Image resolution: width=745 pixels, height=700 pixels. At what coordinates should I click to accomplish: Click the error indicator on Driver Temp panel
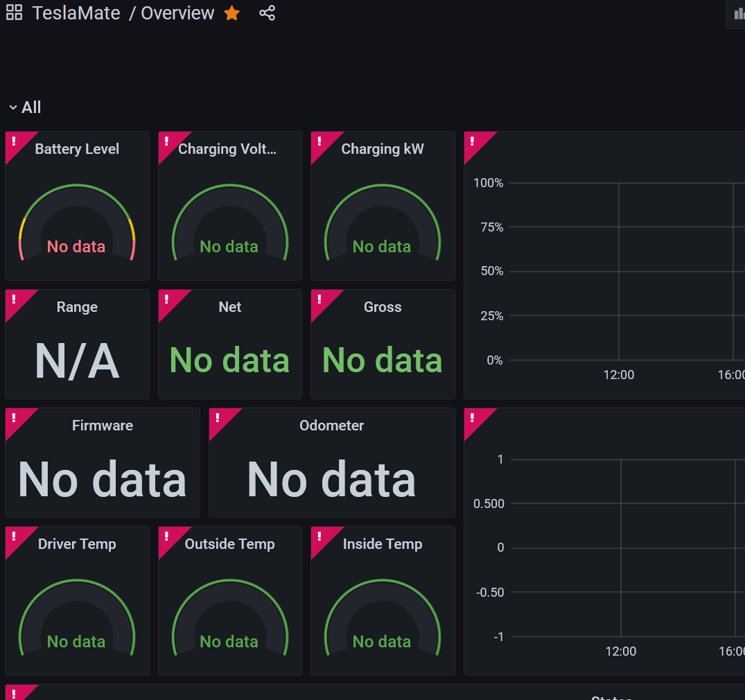12,536
